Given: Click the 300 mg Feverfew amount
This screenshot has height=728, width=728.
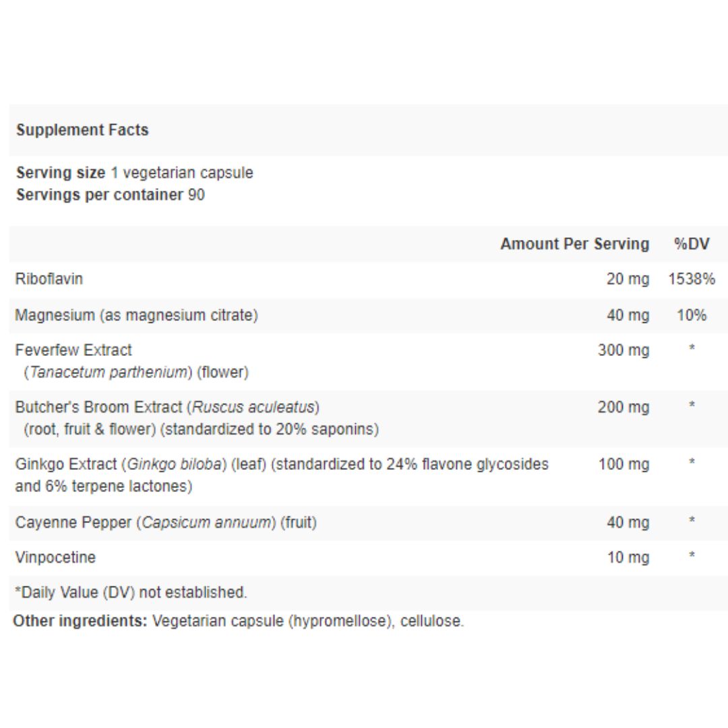Looking at the screenshot, I should pyautogui.click(x=624, y=351).
